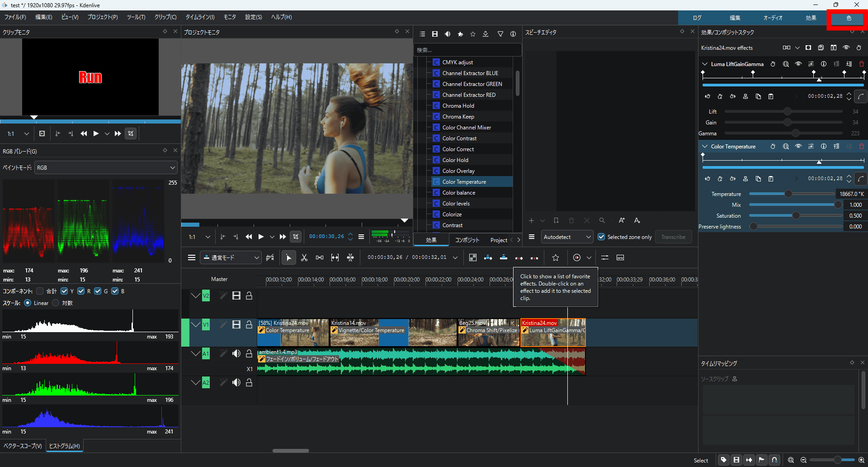This screenshot has height=467, width=868.
Task: Open the タイムライン menu
Action: 200,17
